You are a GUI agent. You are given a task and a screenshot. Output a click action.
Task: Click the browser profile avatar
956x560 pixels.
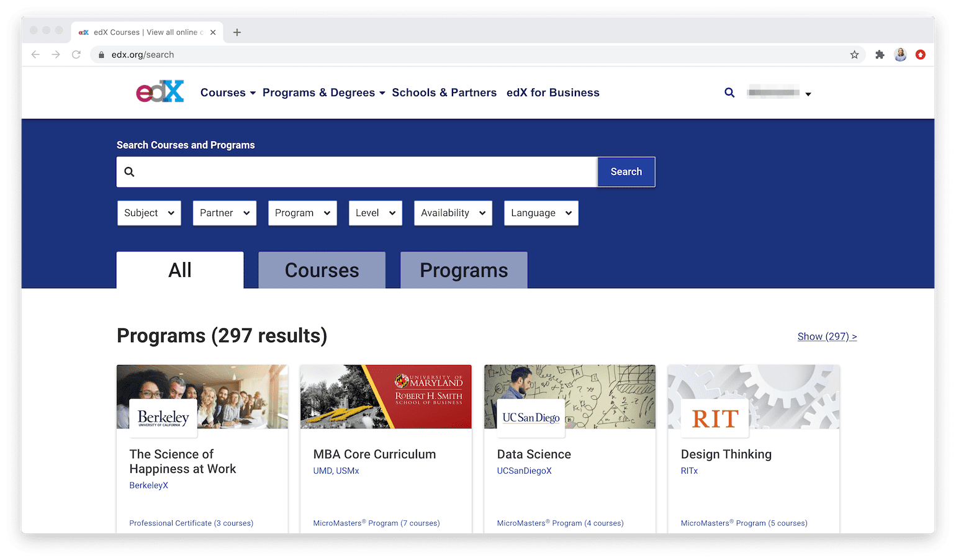900,54
